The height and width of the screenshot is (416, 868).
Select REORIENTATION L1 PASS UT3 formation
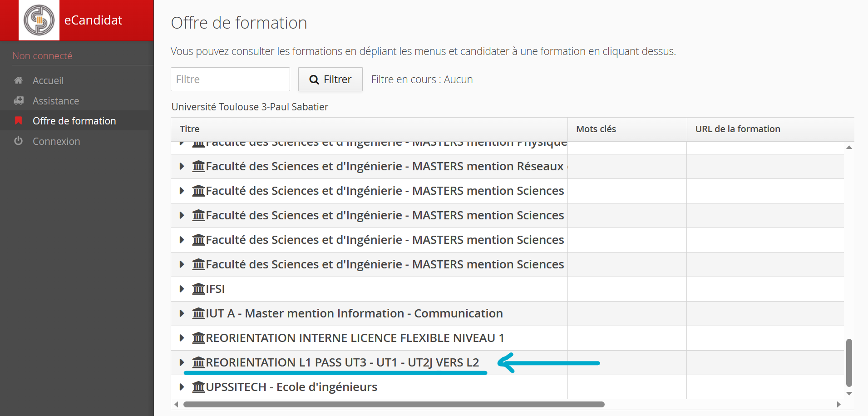(342, 362)
